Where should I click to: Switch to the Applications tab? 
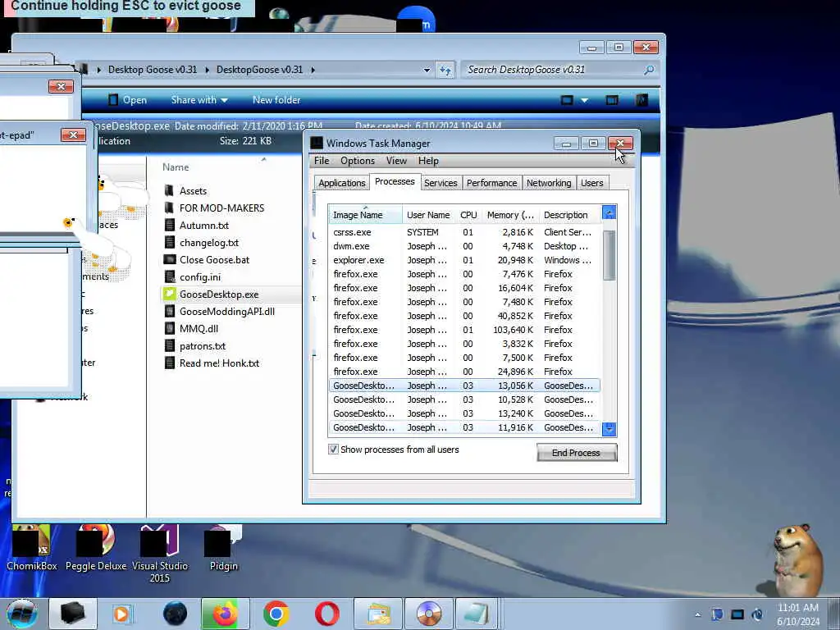pyautogui.click(x=342, y=183)
